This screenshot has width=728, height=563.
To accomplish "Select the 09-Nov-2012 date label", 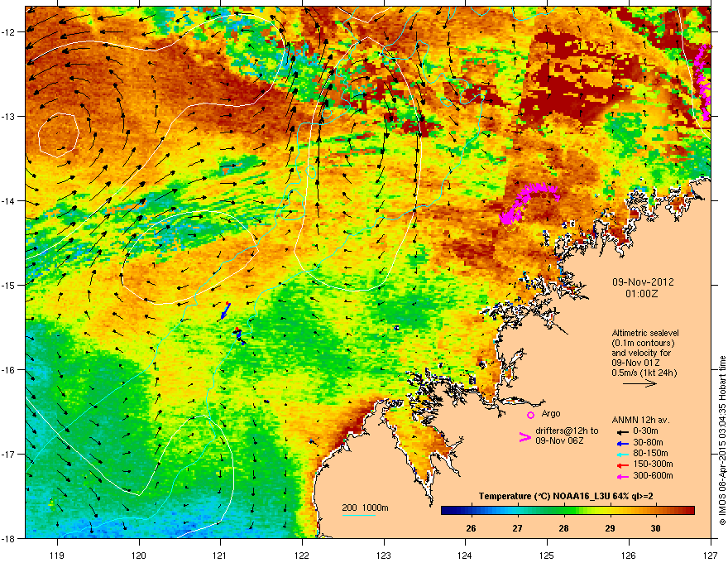I will coord(643,282).
